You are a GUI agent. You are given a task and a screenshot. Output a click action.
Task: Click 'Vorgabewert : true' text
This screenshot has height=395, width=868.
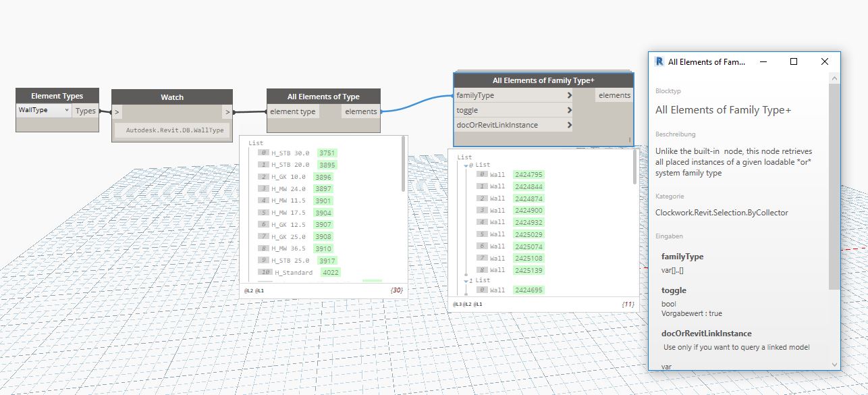tap(692, 313)
